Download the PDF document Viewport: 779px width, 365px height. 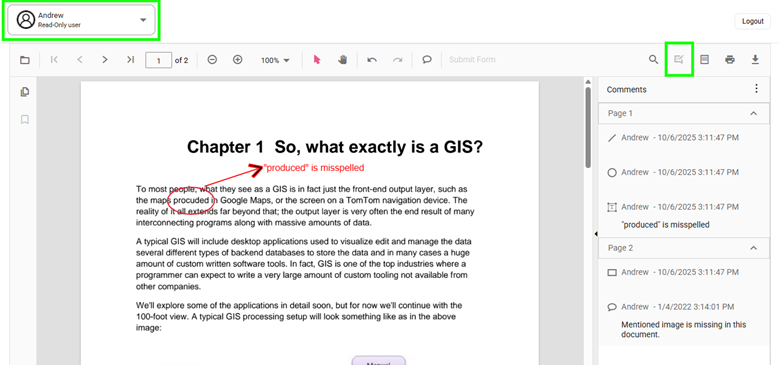[x=755, y=60]
